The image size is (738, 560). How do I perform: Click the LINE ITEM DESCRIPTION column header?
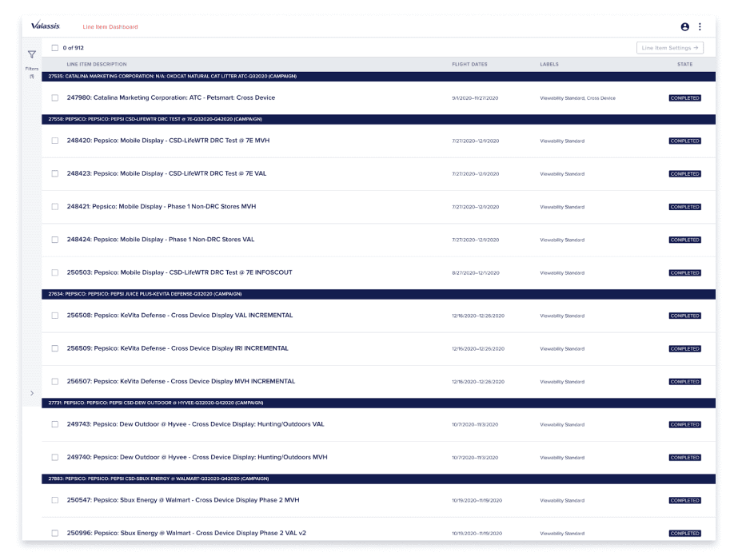click(x=97, y=65)
